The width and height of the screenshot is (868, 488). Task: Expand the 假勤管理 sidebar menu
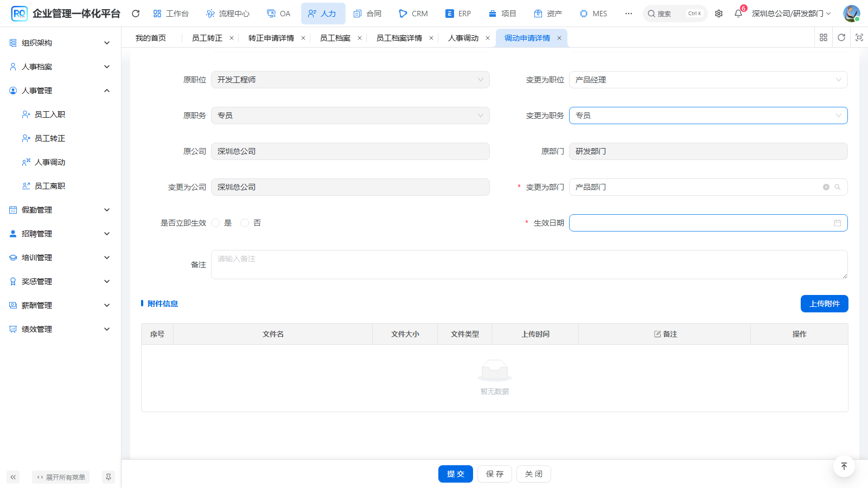coord(60,210)
